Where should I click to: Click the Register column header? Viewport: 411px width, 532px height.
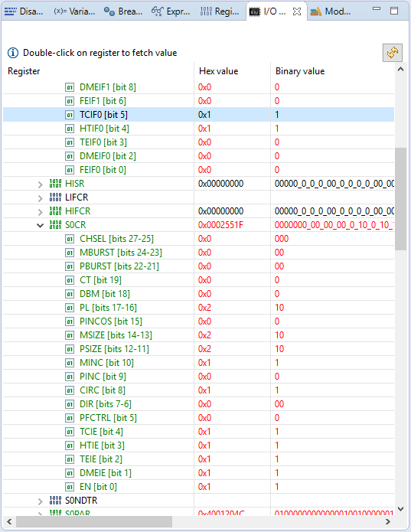pyautogui.click(x=24, y=71)
